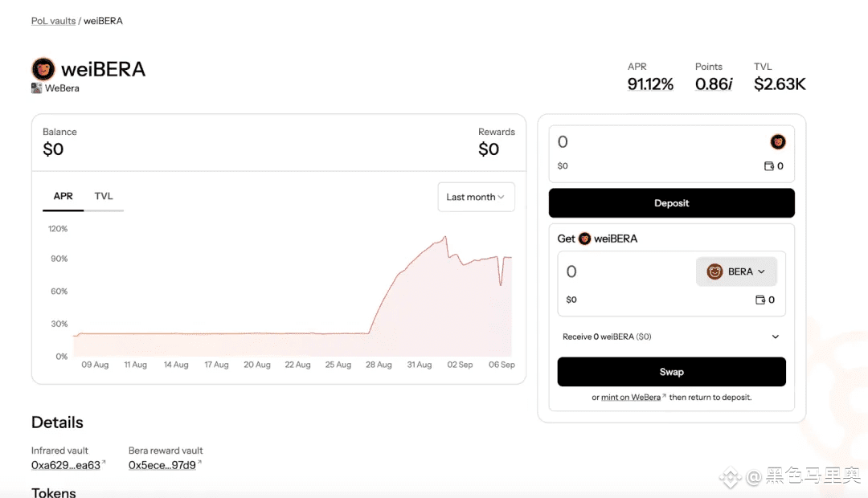Viewport: 868px width, 498px height.
Task: Click wallet balance icon in deposit box
Action: [x=769, y=166]
